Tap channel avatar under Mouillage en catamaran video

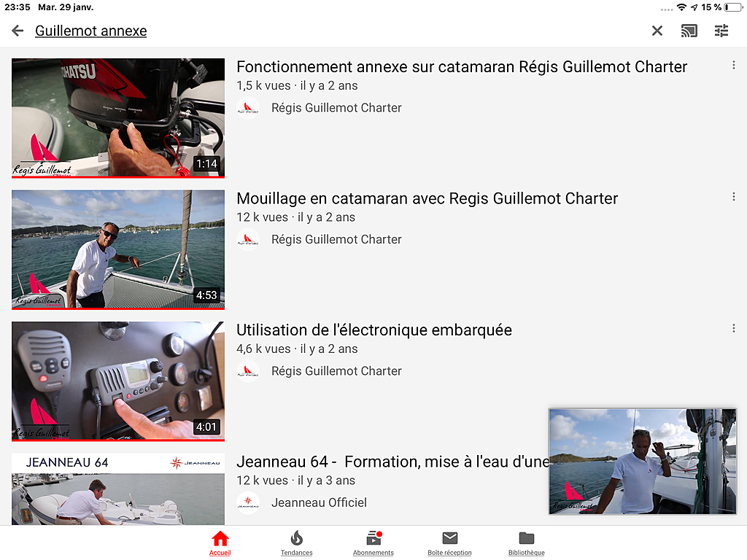point(248,239)
